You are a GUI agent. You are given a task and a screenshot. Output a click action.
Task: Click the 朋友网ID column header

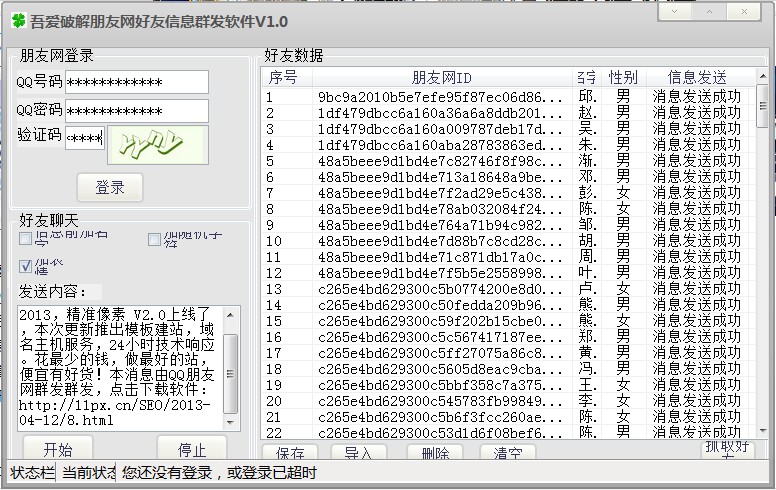tap(441, 77)
